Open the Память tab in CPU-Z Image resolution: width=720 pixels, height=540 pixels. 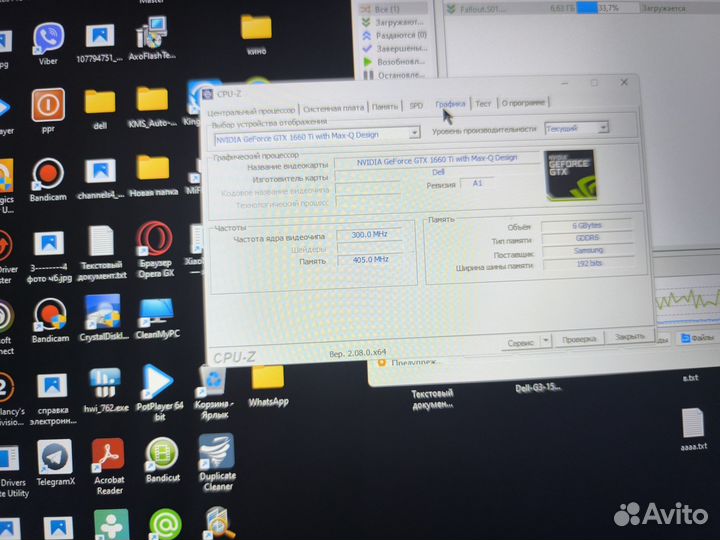tap(385, 107)
